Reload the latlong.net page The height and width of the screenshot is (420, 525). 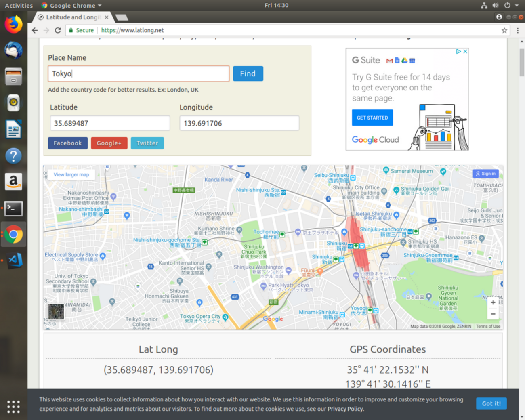(x=58, y=30)
